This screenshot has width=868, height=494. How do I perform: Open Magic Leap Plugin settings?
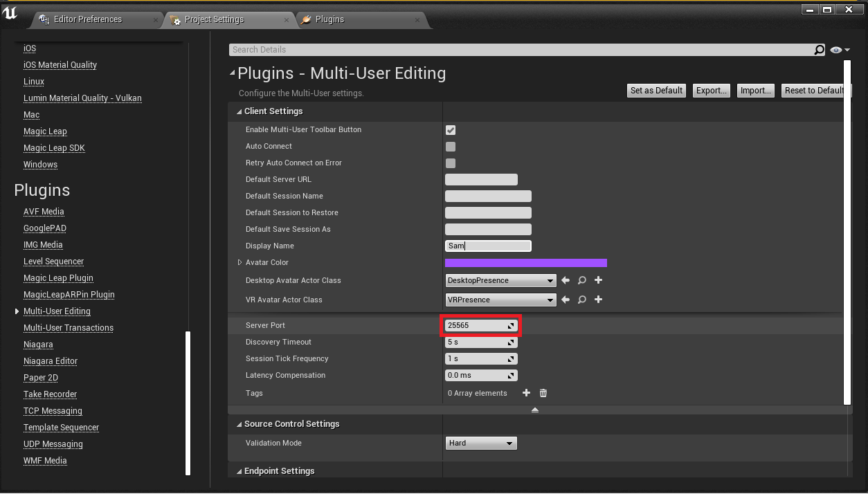(58, 278)
